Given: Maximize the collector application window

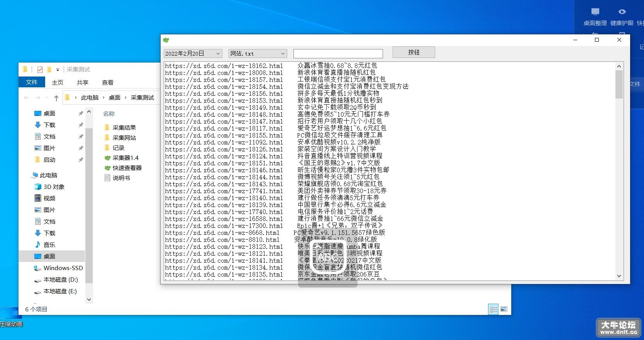Looking at the screenshot, I should pyautogui.click(x=597, y=40).
